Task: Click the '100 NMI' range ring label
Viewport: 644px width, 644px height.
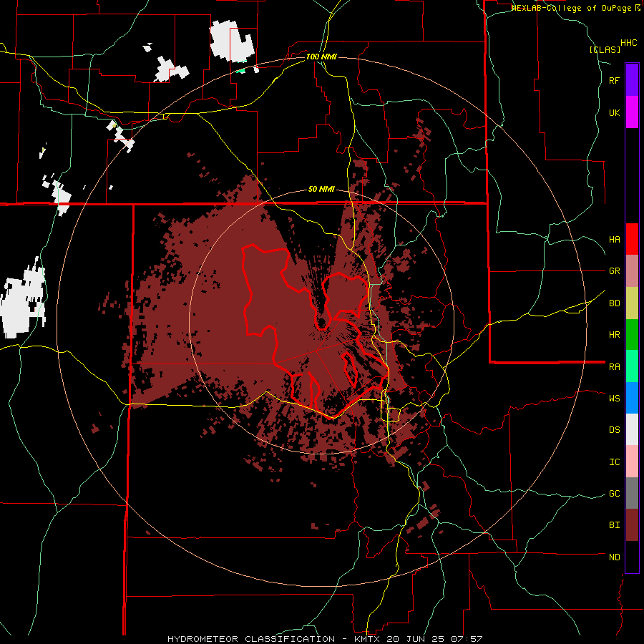Action: click(321, 57)
